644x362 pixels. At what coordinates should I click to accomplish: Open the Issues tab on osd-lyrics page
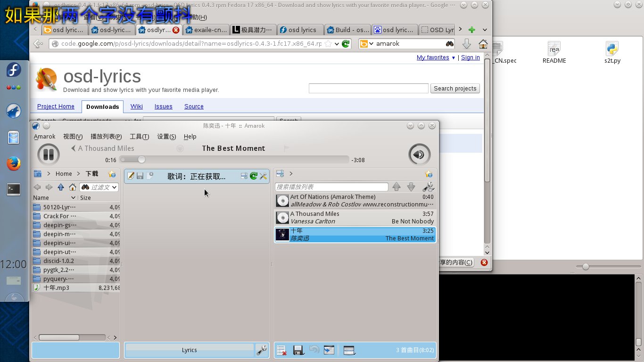(164, 107)
